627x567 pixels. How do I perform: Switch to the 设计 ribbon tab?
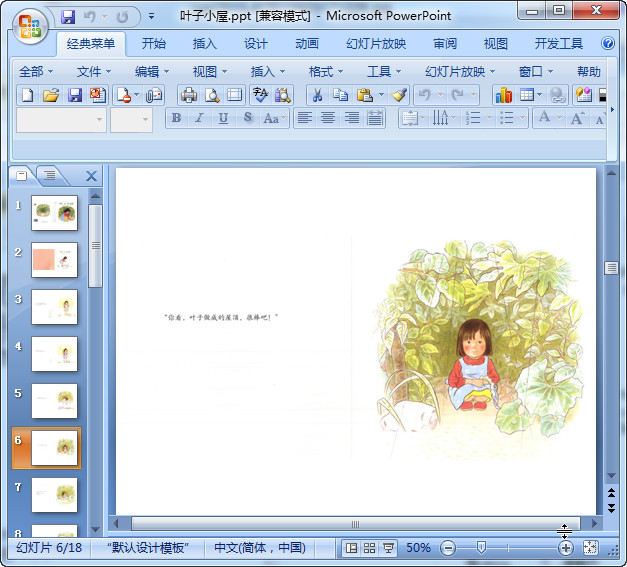(x=256, y=44)
